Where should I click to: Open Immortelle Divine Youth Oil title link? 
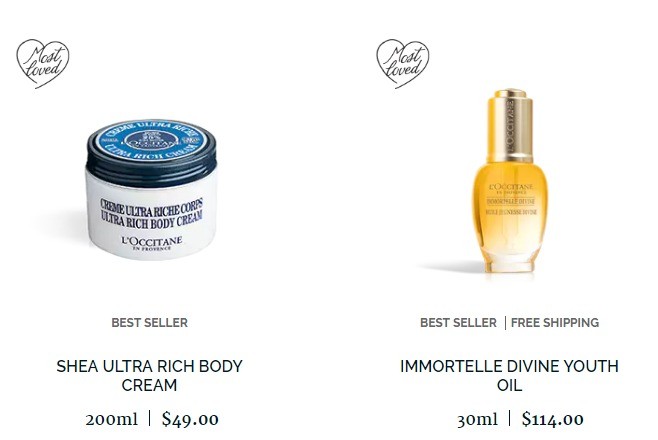[509, 375]
